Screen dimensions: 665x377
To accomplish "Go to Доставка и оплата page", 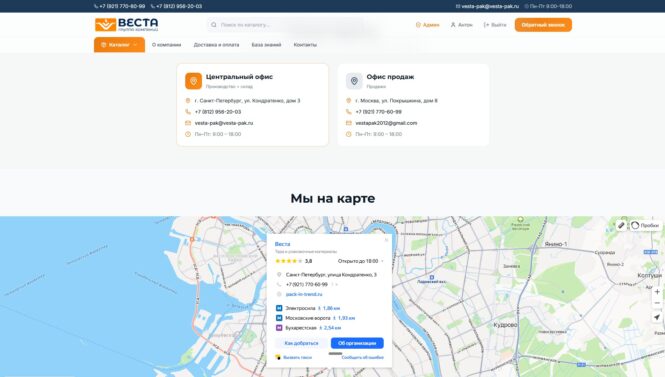I will 216,45.
